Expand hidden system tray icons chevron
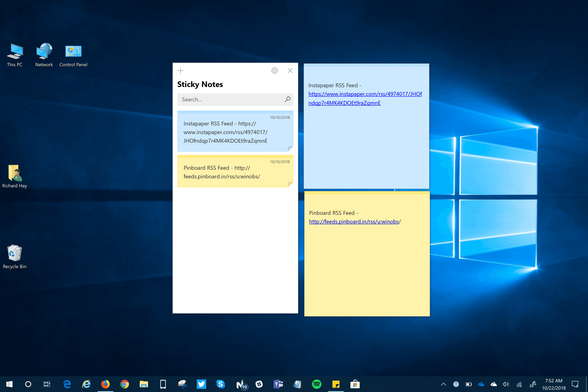 (x=444, y=384)
